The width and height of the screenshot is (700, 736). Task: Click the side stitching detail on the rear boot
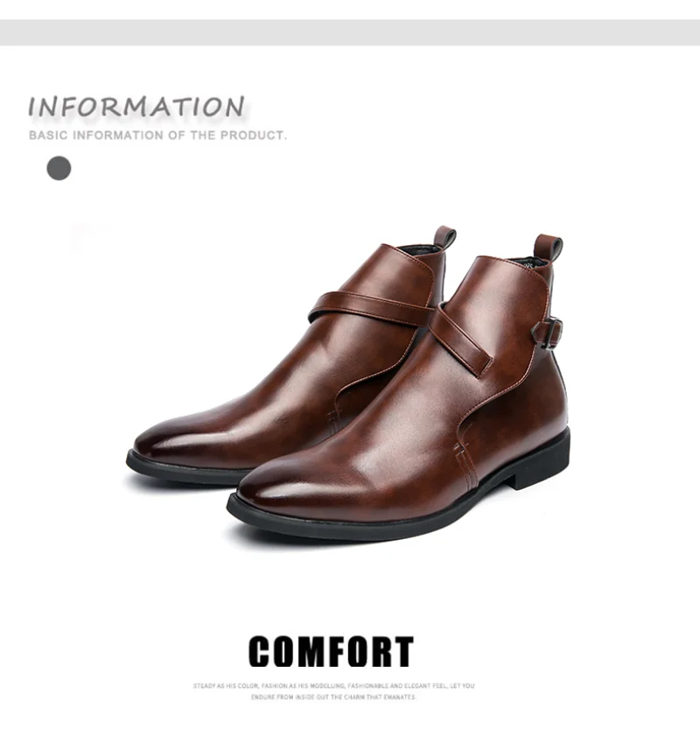[x=333, y=419]
